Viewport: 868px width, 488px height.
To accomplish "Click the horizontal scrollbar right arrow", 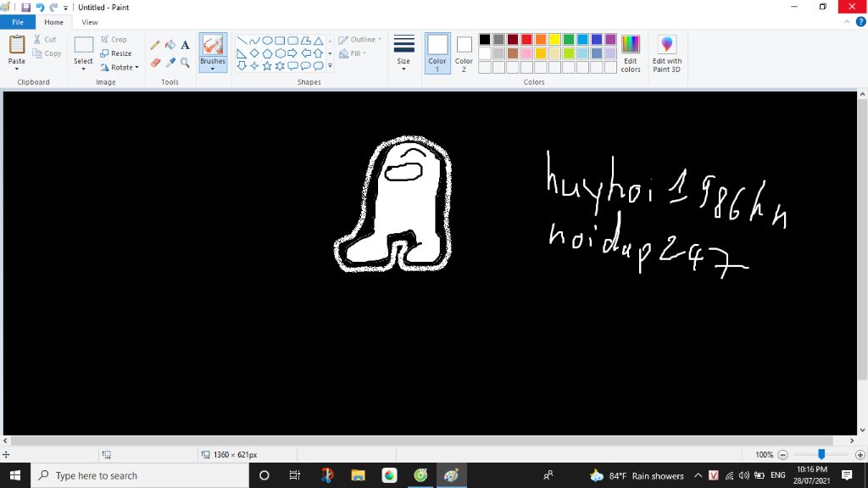I will 852,441.
